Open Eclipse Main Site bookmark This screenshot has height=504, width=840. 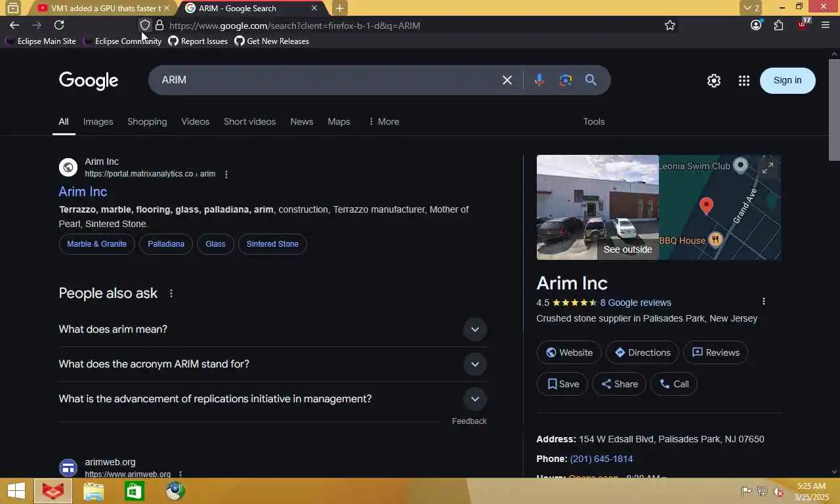(x=40, y=41)
